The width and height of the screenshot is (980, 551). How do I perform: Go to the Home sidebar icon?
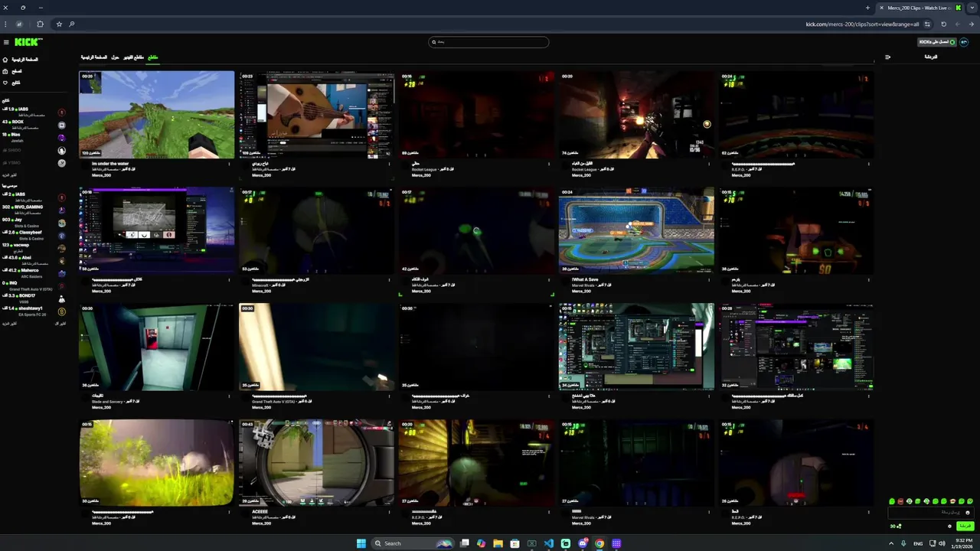click(x=5, y=59)
